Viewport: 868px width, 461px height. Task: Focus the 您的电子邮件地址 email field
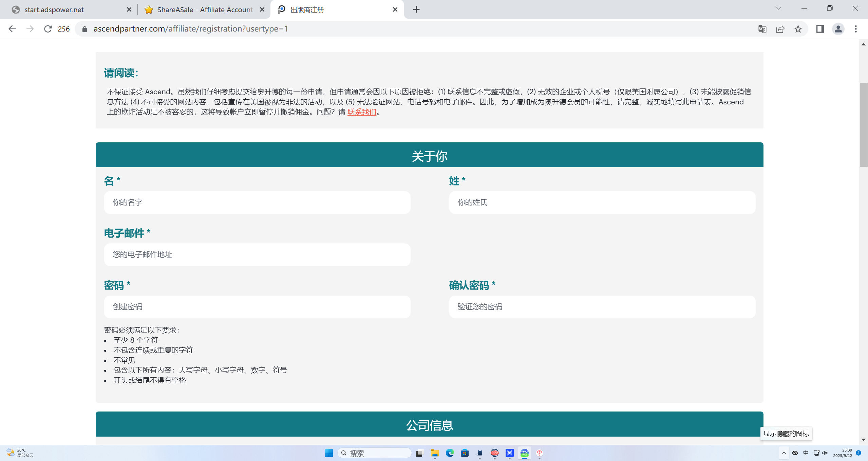257,255
